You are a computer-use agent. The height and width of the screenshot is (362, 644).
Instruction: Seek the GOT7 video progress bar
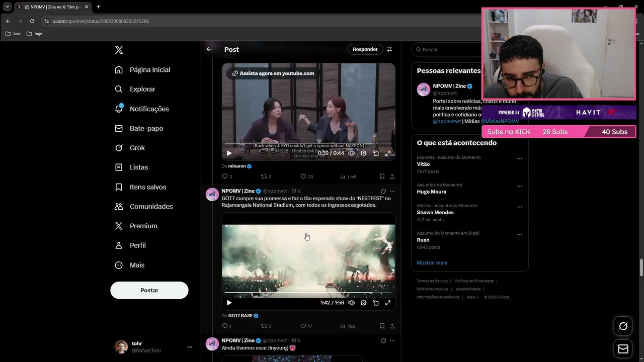tap(308, 293)
